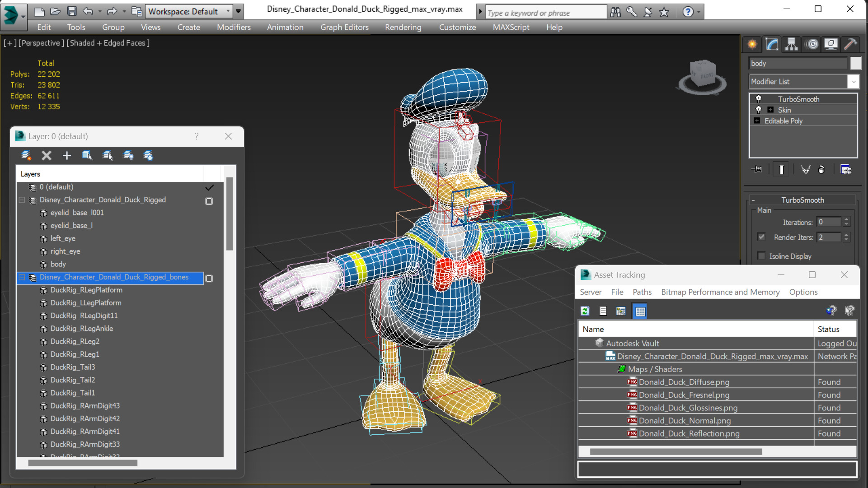
Task: Click the Favorites star icon in title bar
Action: point(664,12)
